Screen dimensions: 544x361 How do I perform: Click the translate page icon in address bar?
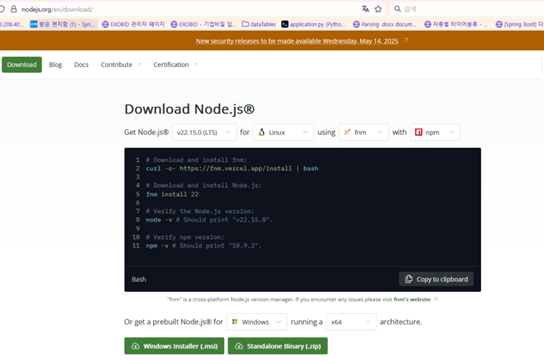click(x=365, y=9)
